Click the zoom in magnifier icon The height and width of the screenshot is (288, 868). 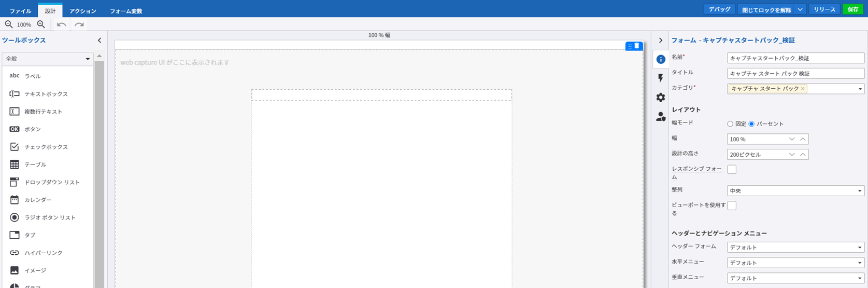click(41, 24)
